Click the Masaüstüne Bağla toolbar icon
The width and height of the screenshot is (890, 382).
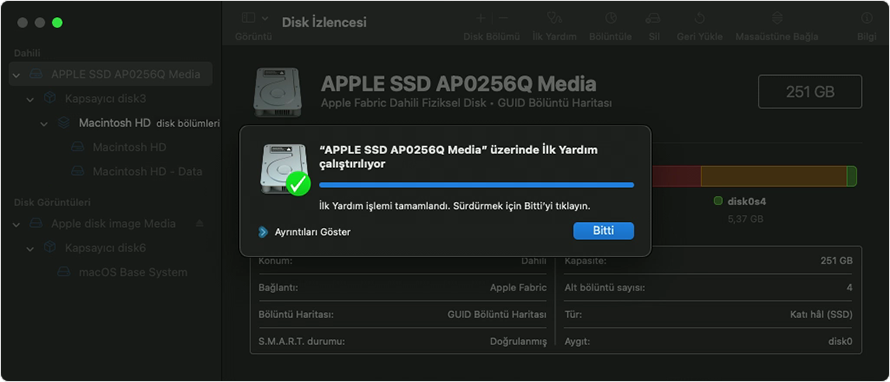pyautogui.click(x=776, y=18)
